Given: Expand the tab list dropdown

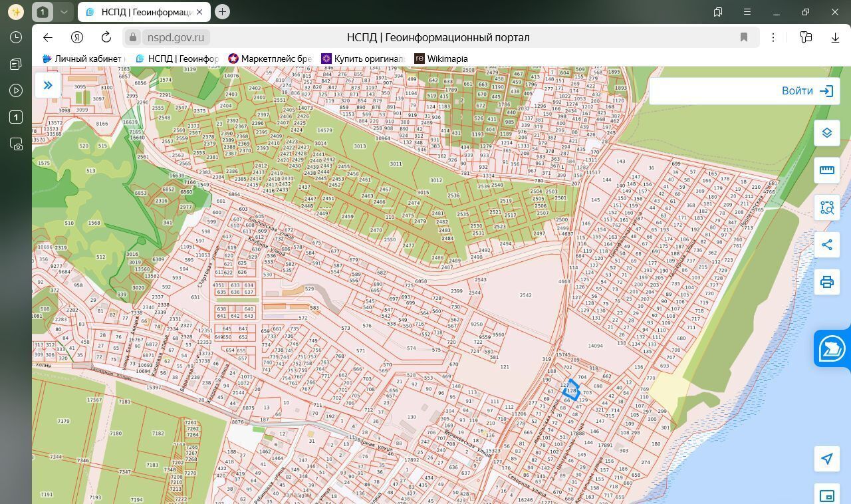Looking at the screenshot, I should [64, 12].
